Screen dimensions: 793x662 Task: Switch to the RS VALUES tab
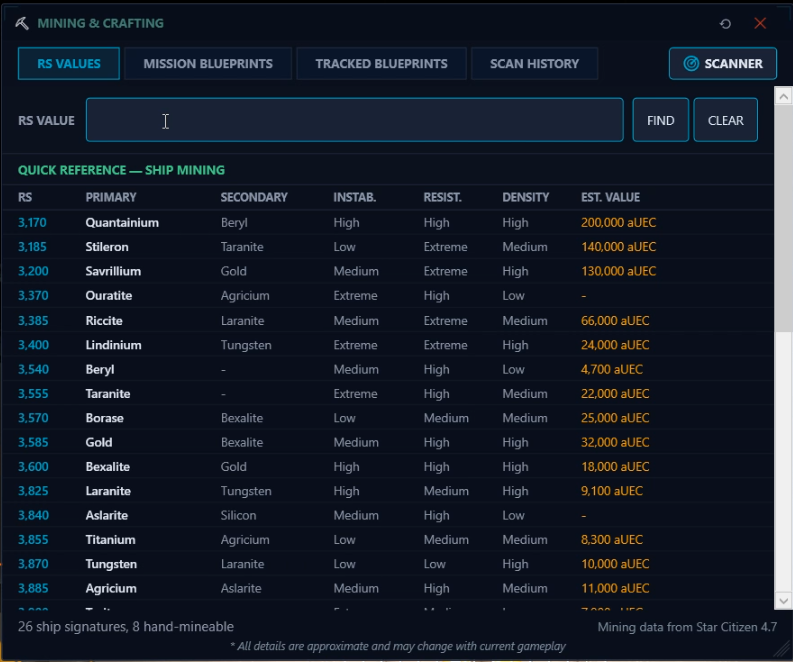[69, 64]
